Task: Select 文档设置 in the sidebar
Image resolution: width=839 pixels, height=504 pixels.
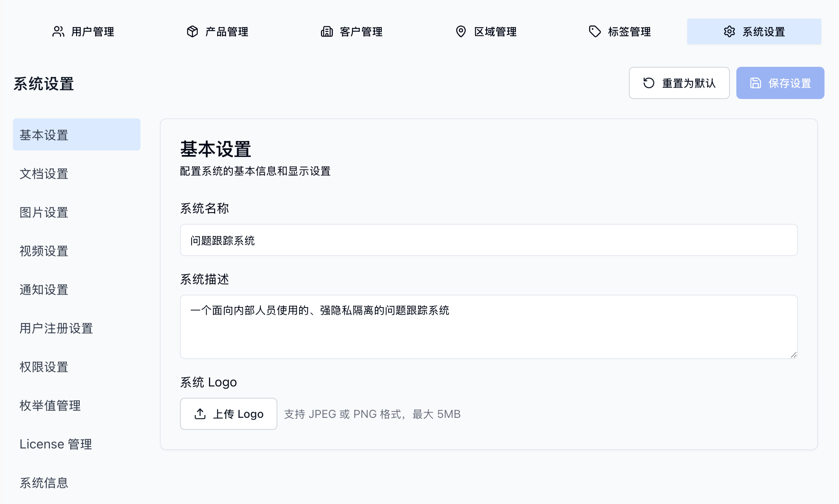Action: pyautogui.click(x=43, y=174)
